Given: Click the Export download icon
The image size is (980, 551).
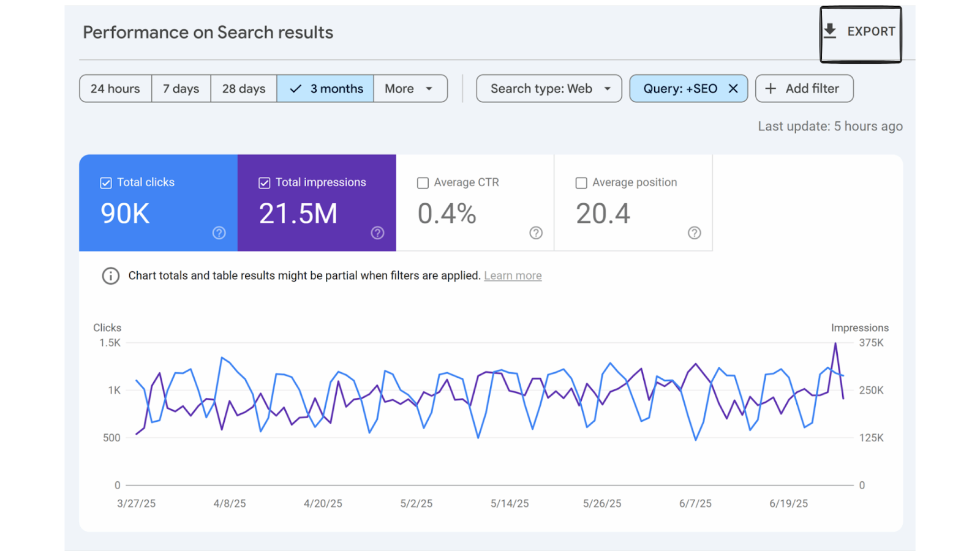Looking at the screenshot, I should 830,31.
